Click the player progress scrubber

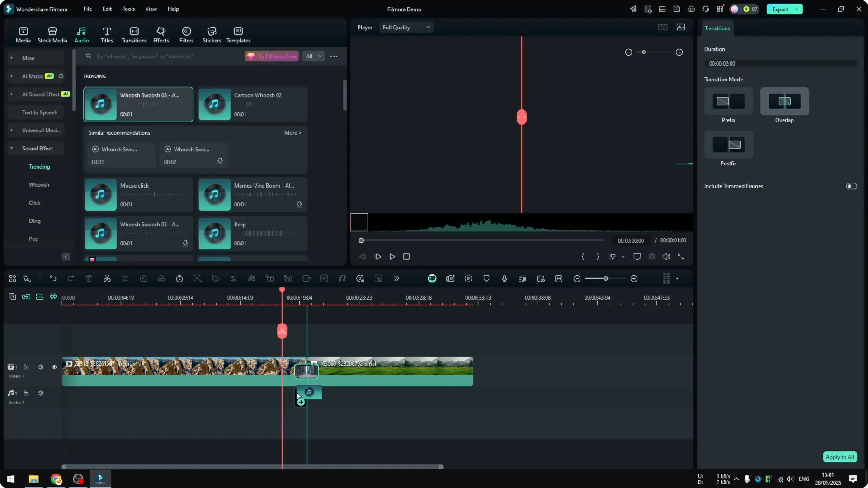[361, 240]
